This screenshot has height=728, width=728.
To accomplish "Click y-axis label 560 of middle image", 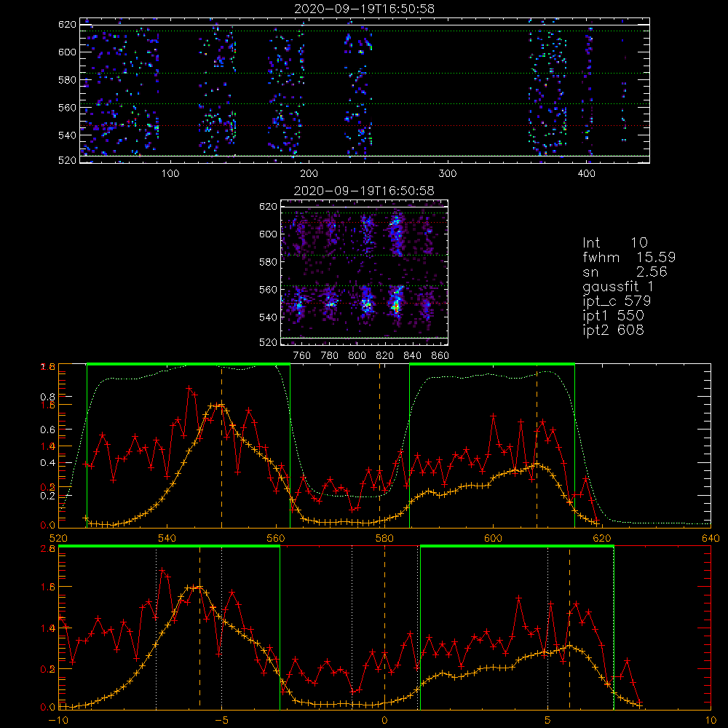I will (x=268, y=290).
